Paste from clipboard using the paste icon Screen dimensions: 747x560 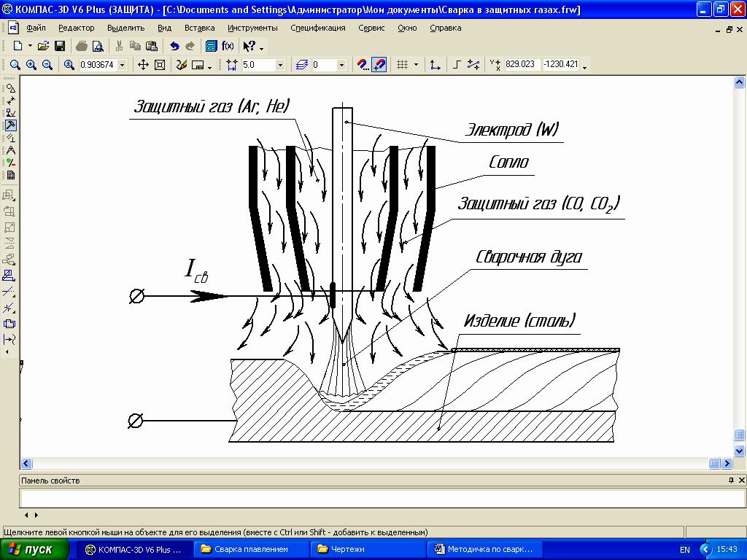(x=152, y=46)
